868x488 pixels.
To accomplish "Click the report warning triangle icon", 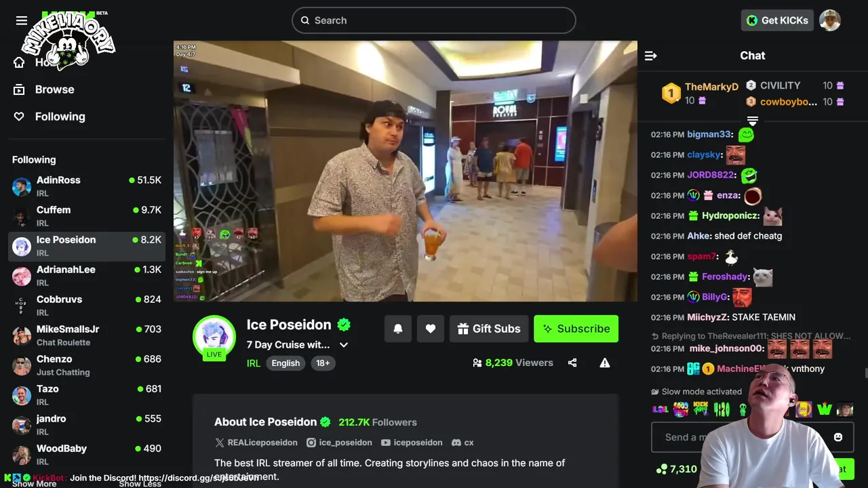I will point(605,363).
